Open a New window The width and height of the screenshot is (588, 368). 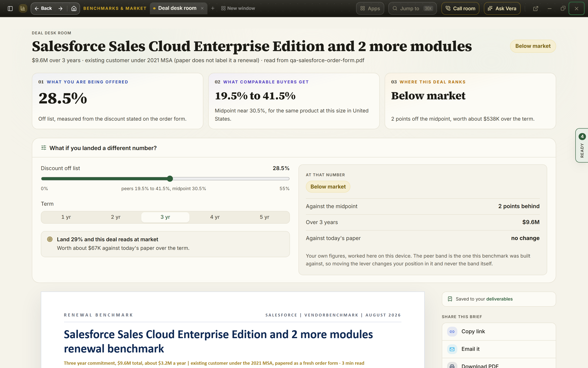[x=238, y=9]
